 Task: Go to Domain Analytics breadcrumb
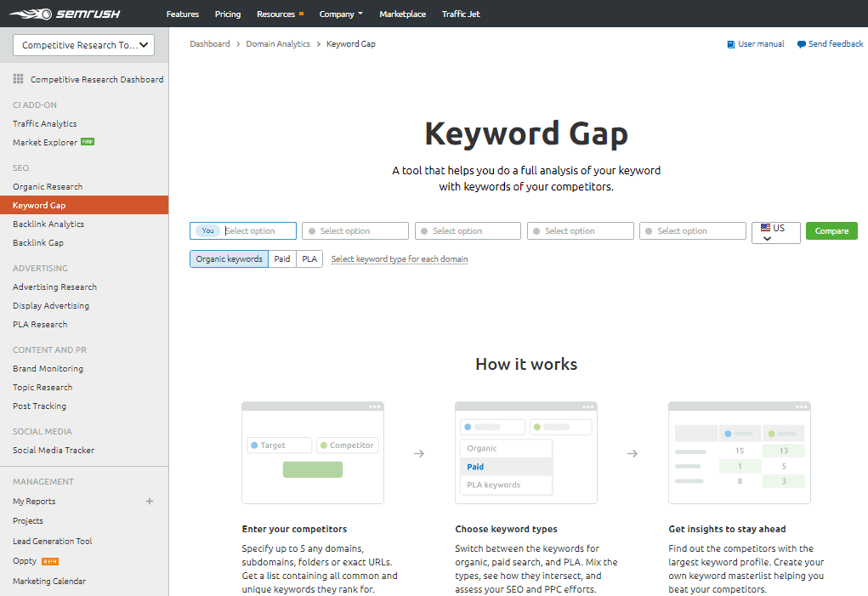coord(278,43)
